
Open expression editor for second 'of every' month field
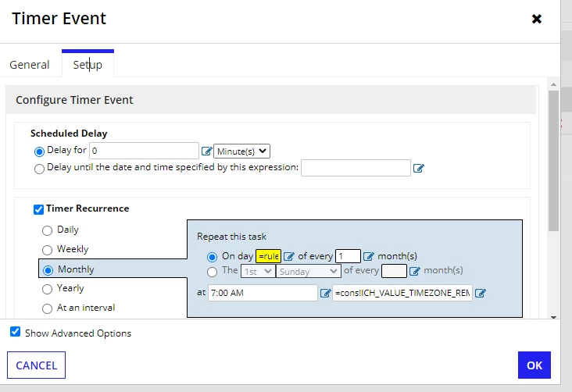(x=414, y=271)
